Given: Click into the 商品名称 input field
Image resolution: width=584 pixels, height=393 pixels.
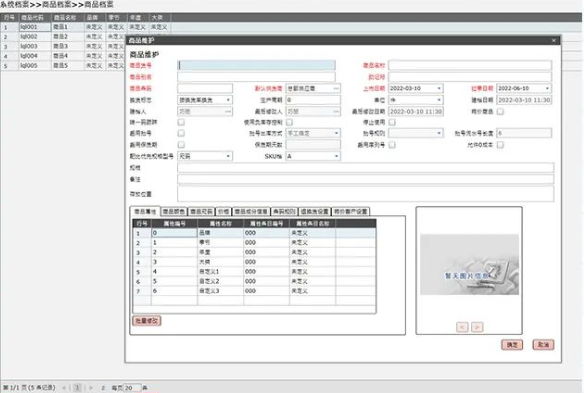Looking at the screenshot, I should click(470, 66).
